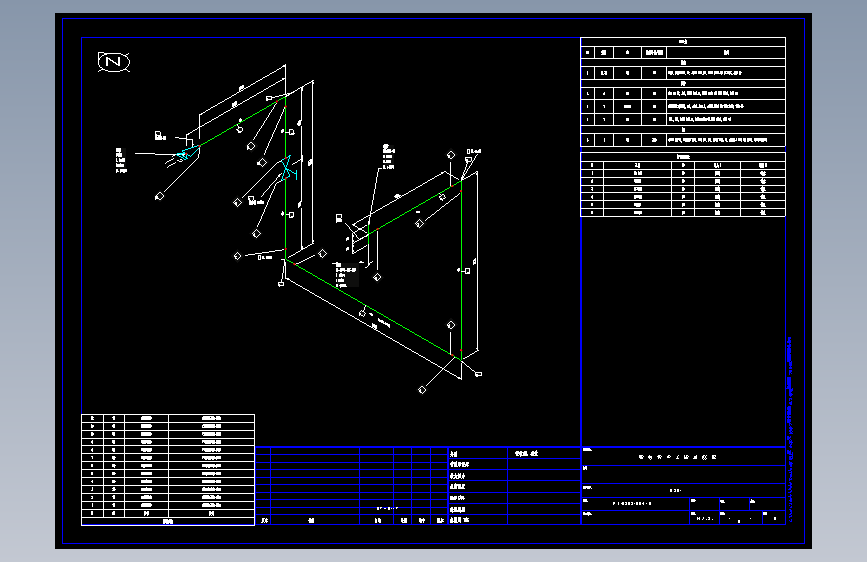Image resolution: width=867 pixels, height=562 pixels.
Task: Select the cyan valve on the vertical green pipe
Action: point(286,168)
